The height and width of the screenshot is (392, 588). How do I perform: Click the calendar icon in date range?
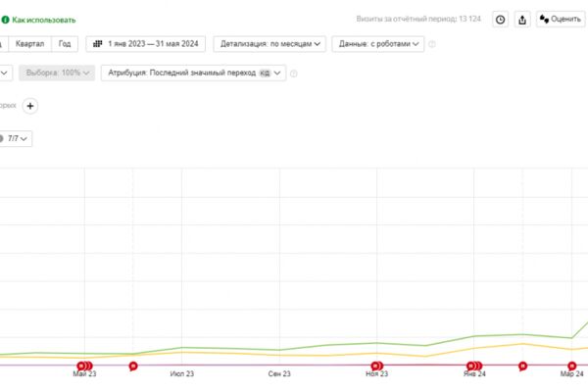pos(97,44)
